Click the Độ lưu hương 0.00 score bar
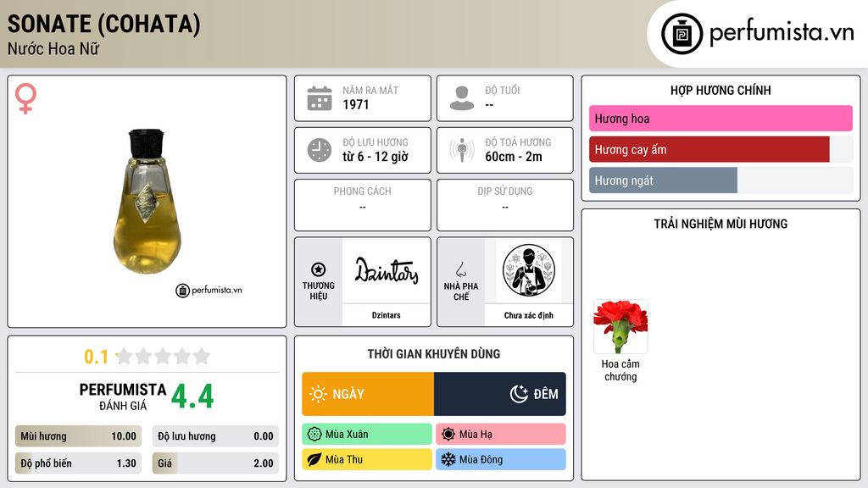 tap(215, 436)
